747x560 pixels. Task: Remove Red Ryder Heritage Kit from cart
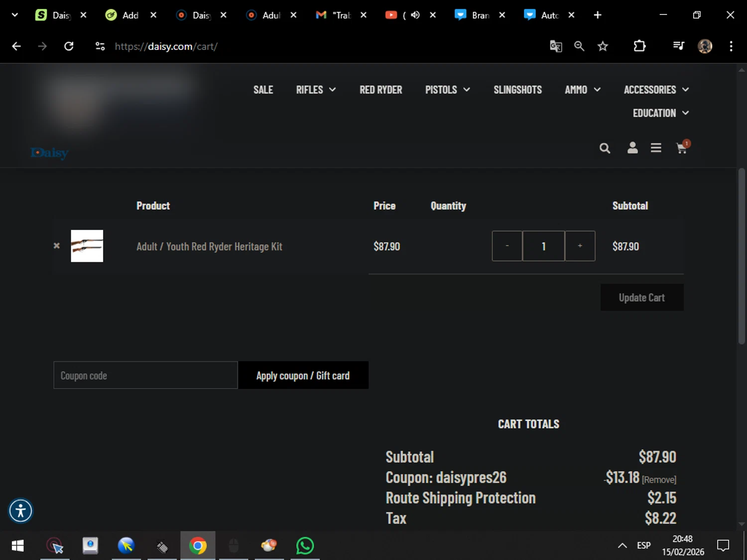[57, 246]
